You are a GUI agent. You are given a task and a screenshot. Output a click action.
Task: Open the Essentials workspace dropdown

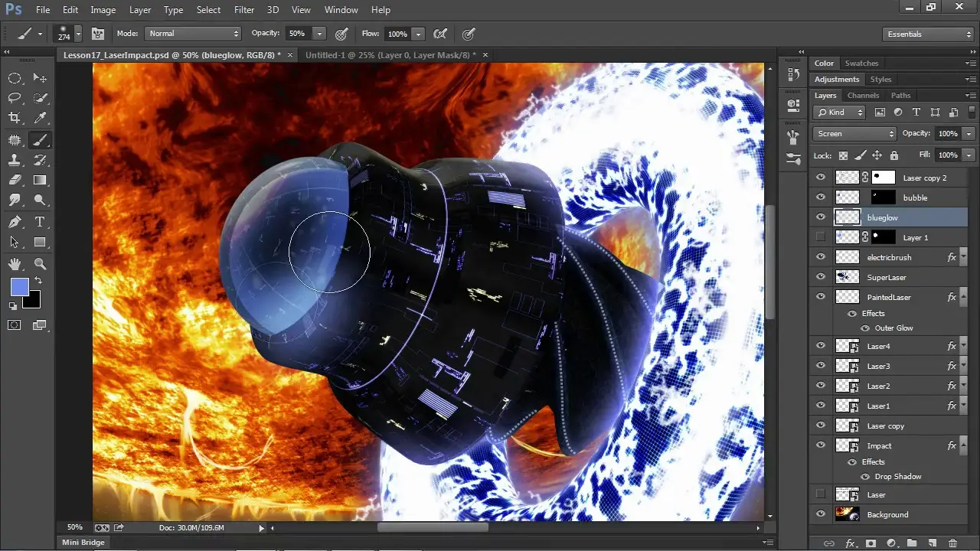coord(927,34)
